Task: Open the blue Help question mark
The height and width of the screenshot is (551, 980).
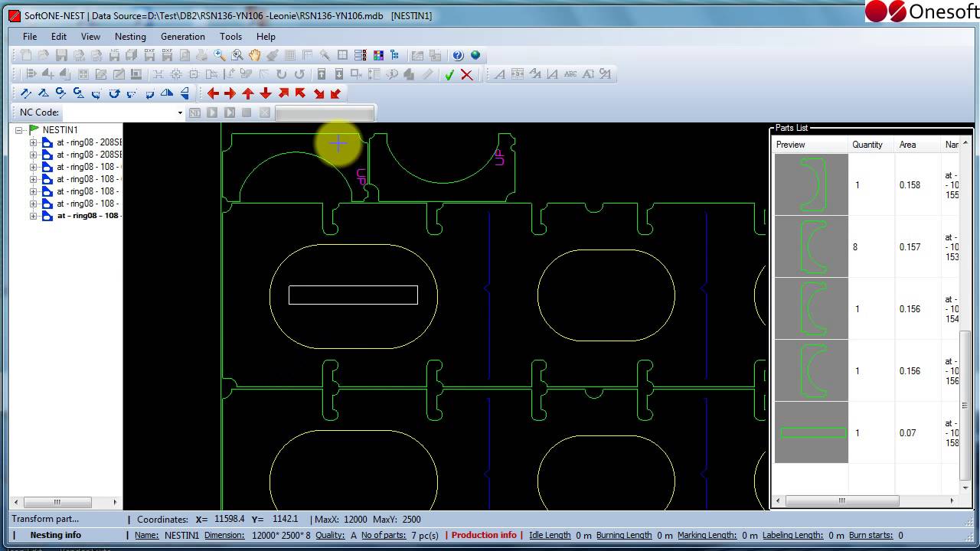Action: tap(458, 55)
